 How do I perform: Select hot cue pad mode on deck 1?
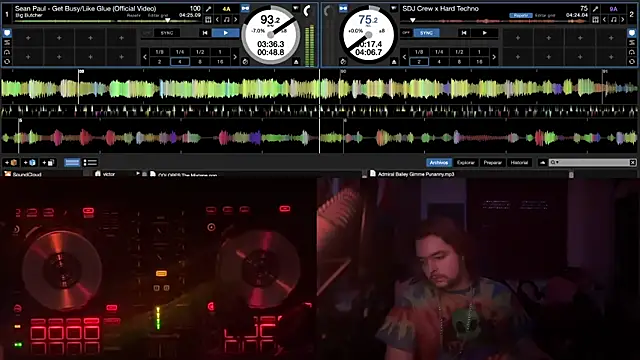click(x=7, y=33)
